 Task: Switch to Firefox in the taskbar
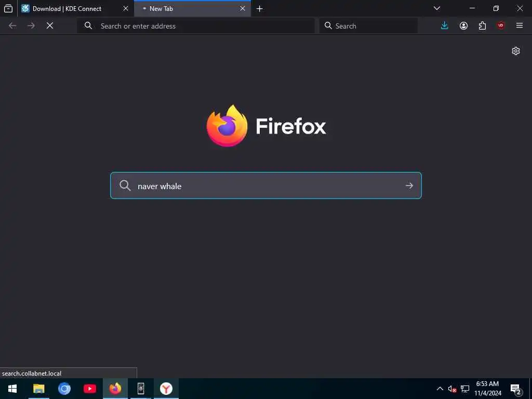click(x=115, y=389)
